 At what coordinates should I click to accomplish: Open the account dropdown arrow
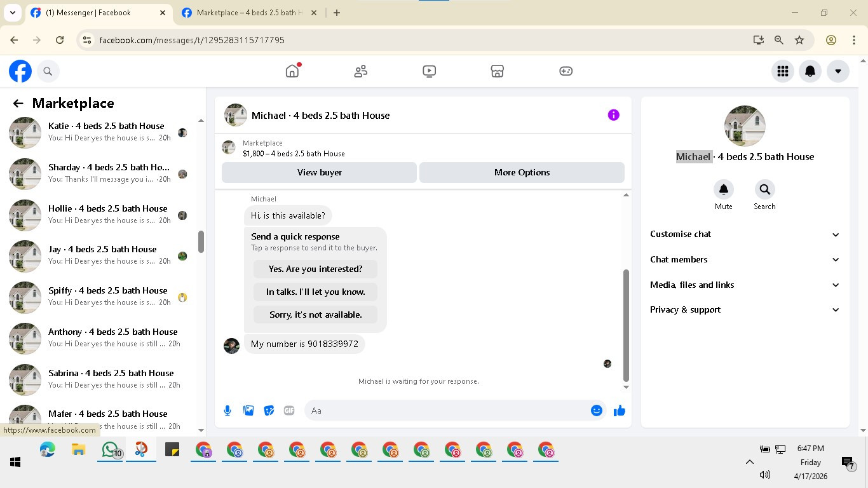838,71
